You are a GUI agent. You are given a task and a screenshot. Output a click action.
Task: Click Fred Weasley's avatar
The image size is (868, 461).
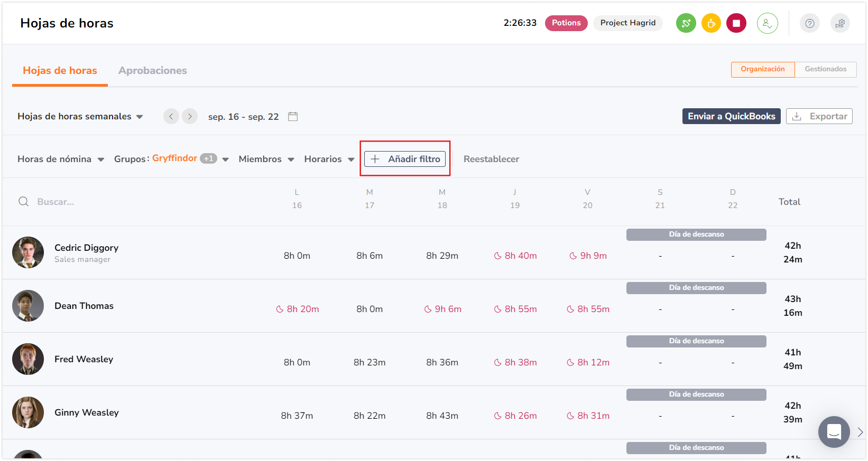click(x=28, y=359)
